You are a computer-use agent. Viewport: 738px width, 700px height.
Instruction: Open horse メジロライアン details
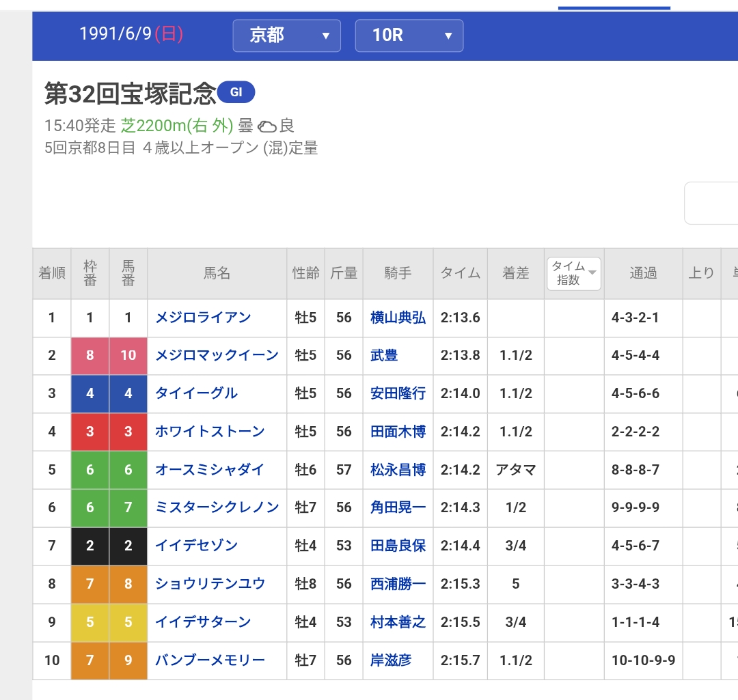click(203, 318)
